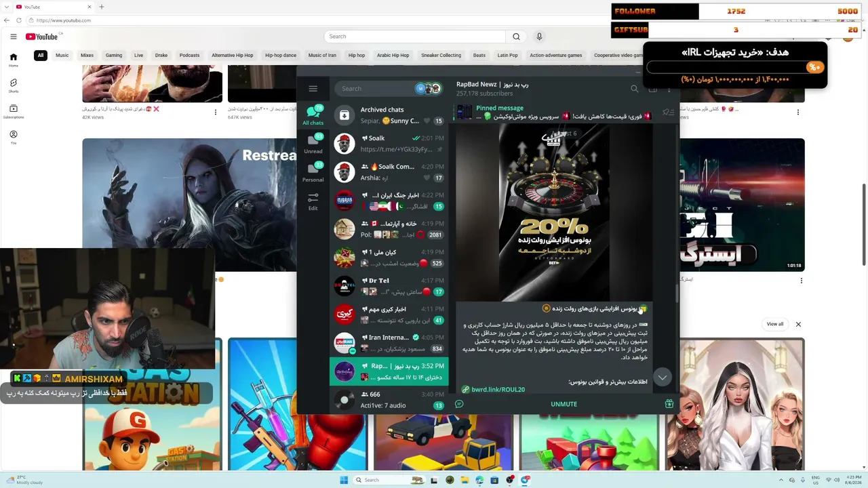Screen dimensions: 868x488
Task: Open File Explorer from taskbar
Action: 465,480
